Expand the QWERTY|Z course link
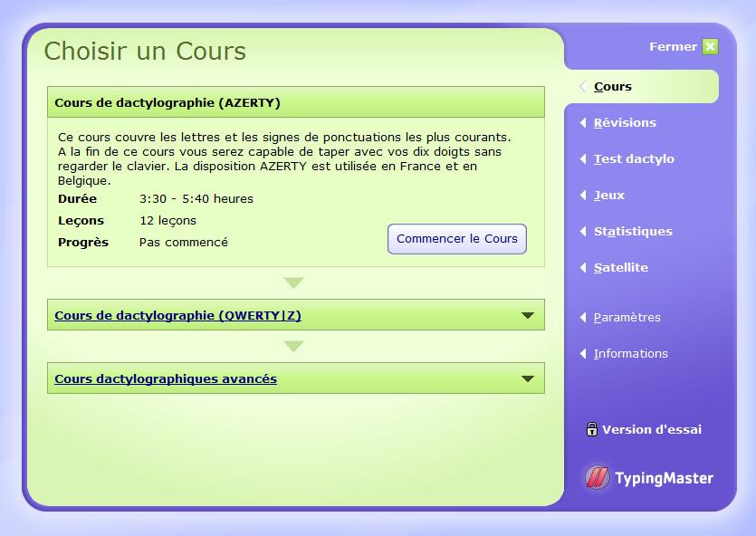This screenshot has height=536, width=756. (x=178, y=315)
